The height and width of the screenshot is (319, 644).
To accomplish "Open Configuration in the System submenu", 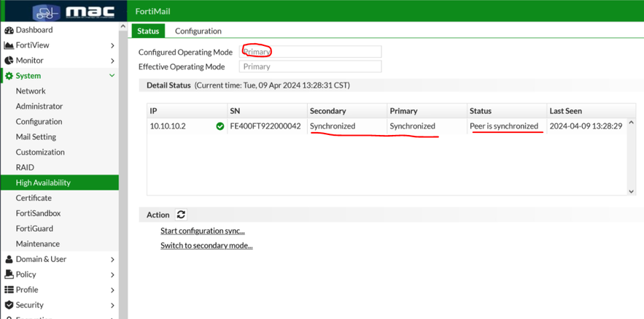I will 39,122.
